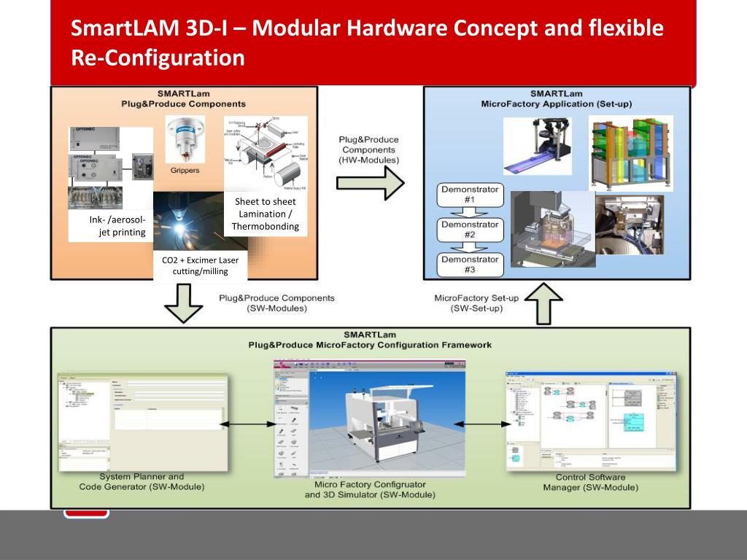Select the laser cutting photo
747x560 pixels.
pyautogui.click(x=200, y=221)
